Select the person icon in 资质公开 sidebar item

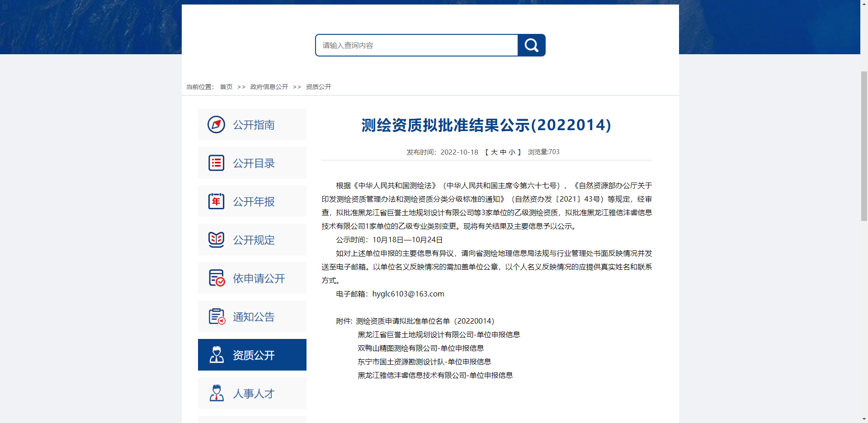click(216, 355)
